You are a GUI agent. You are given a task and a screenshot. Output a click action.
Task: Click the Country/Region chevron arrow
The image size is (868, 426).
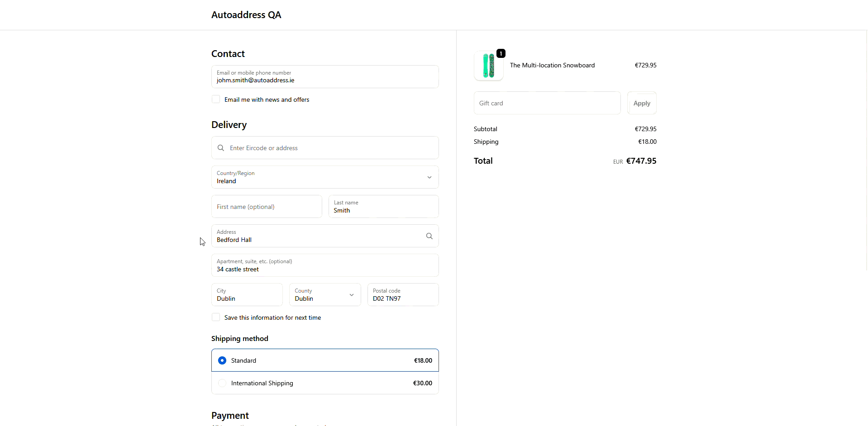coord(429,177)
